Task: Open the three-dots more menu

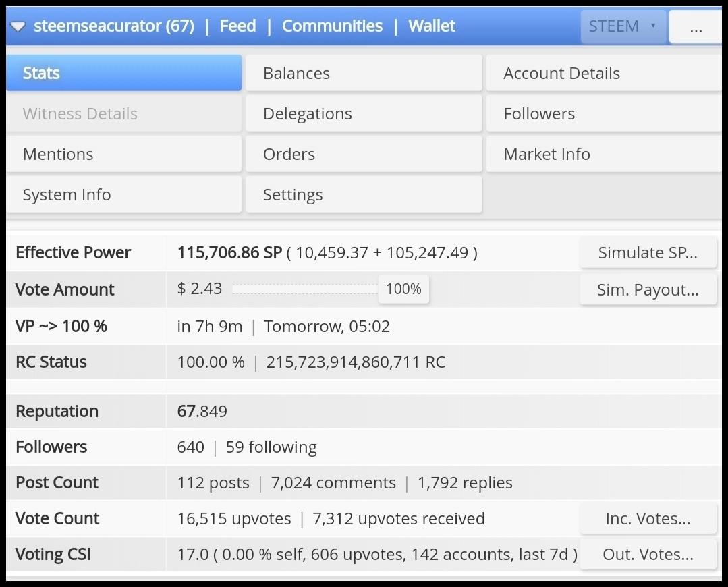Action: coord(695,26)
